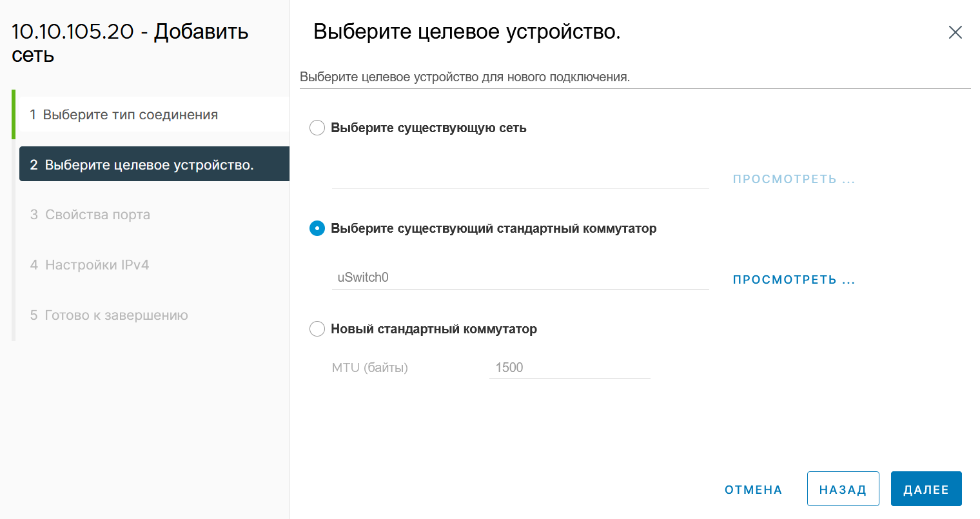Image resolution: width=980 pixels, height=519 pixels.
Task: Focus the uSwitch0 switch name field
Action: pyautogui.click(x=520, y=278)
